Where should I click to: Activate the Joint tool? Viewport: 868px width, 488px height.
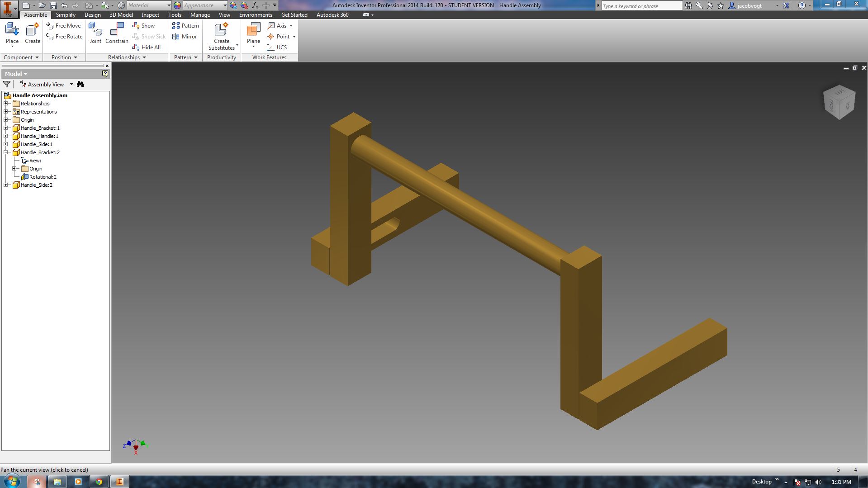(95, 33)
